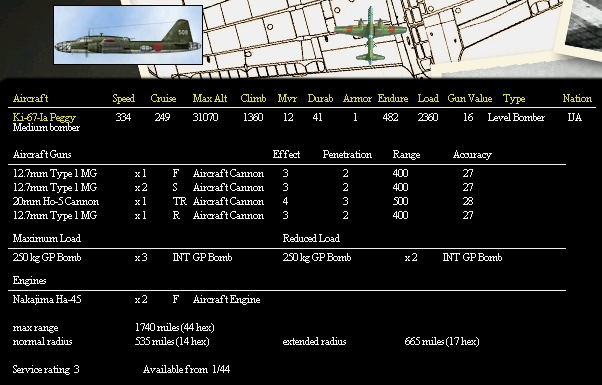Click the load value 2360
The width and height of the screenshot is (602, 385).
[x=428, y=117]
